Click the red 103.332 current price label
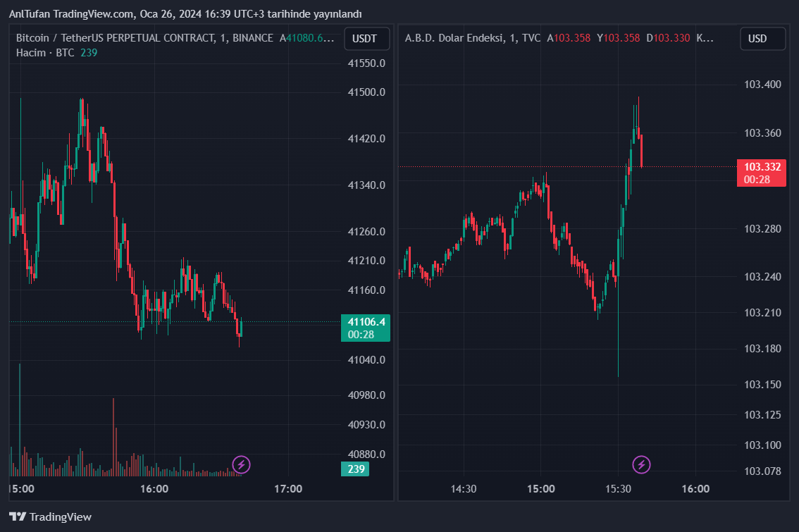 762,167
